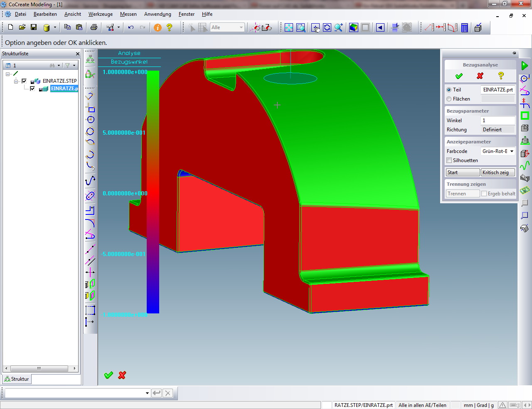532x409 pixels.
Task: Click the orange information icon
Action: pyautogui.click(x=158, y=27)
